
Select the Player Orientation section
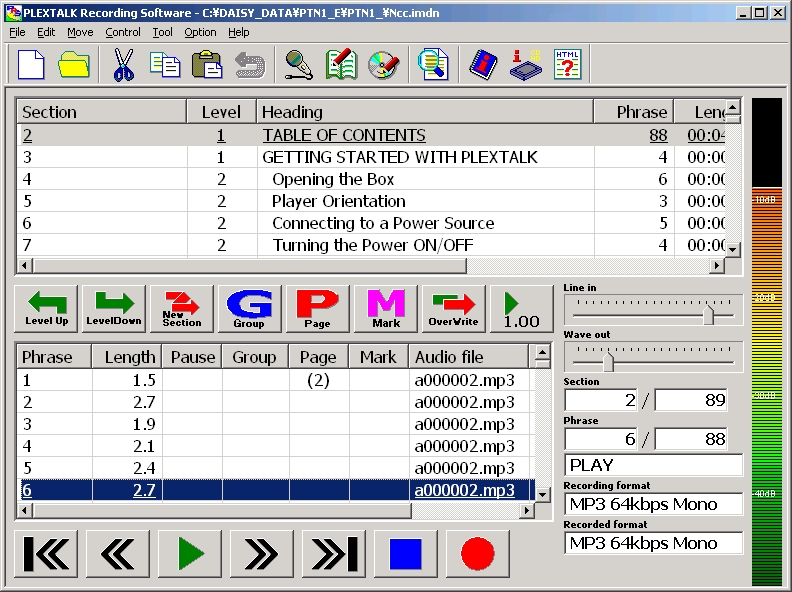pyautogui.click(x=371, y=201)
